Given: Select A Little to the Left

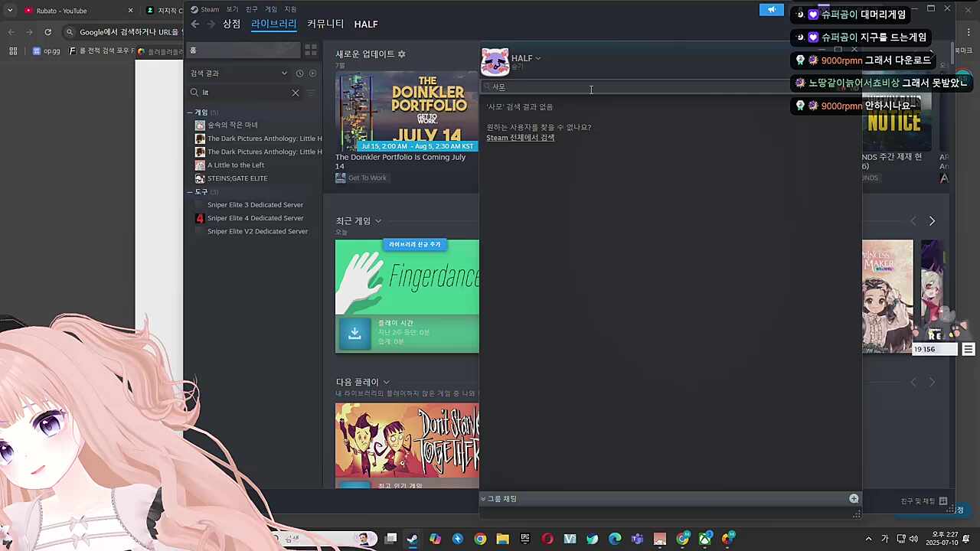Looking at the screenshot, I should [x=230, y=165].
